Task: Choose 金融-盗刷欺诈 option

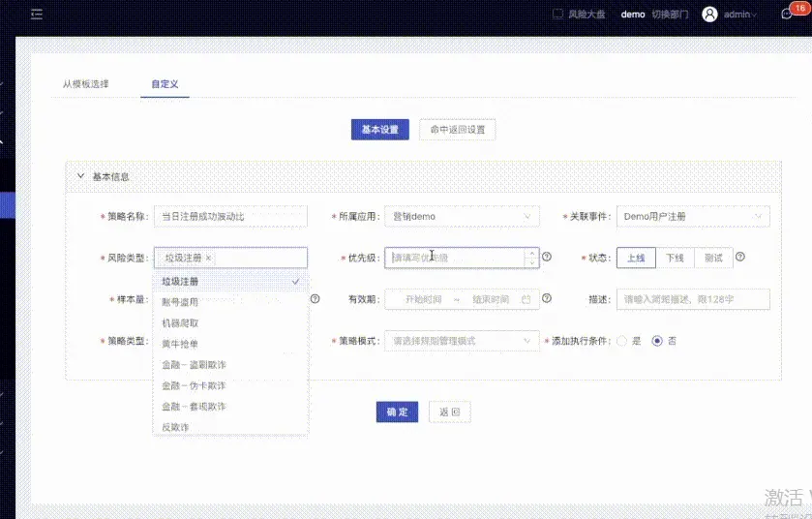Action: 230,365
